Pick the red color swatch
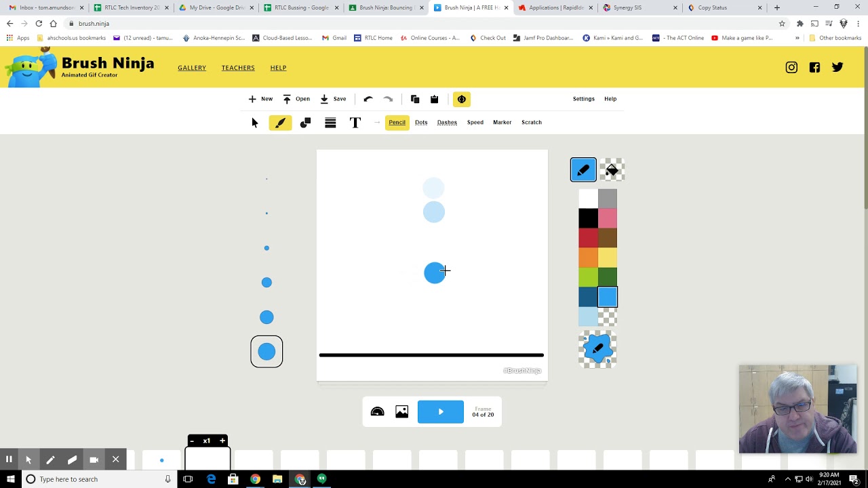 tap(588, 238)
